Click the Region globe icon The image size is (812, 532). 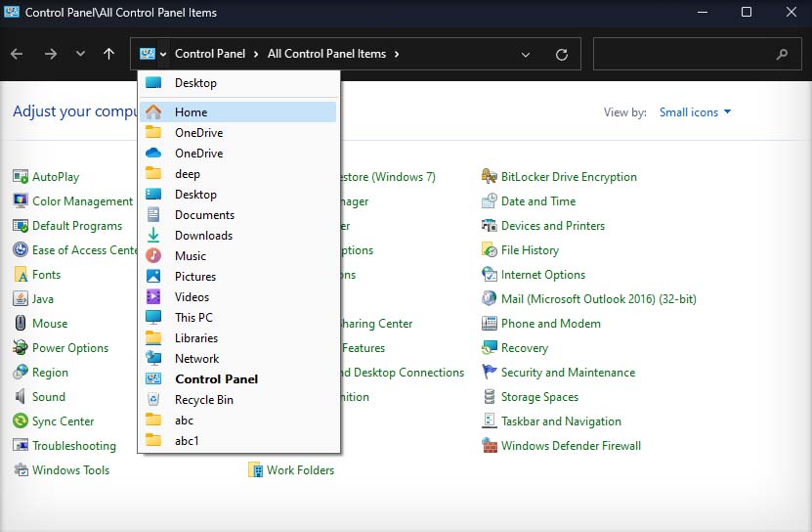pyautogui.click(x=21, y=372)
